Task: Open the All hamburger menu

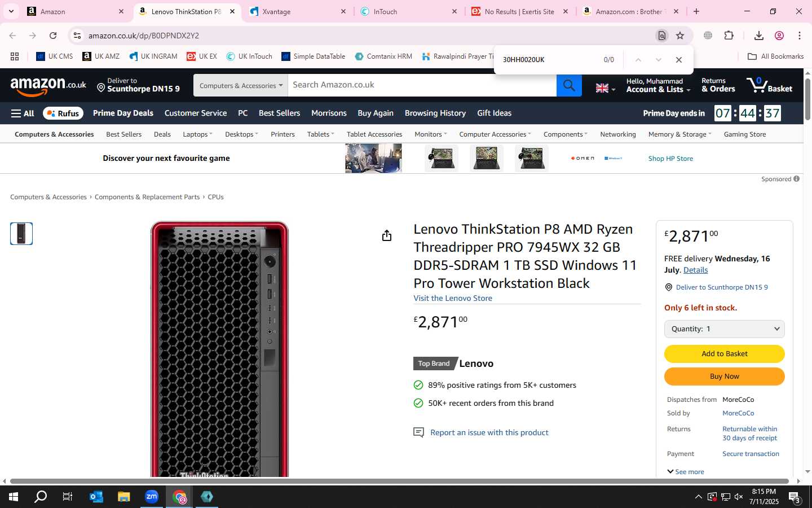Action: click(x=23, y=113)
